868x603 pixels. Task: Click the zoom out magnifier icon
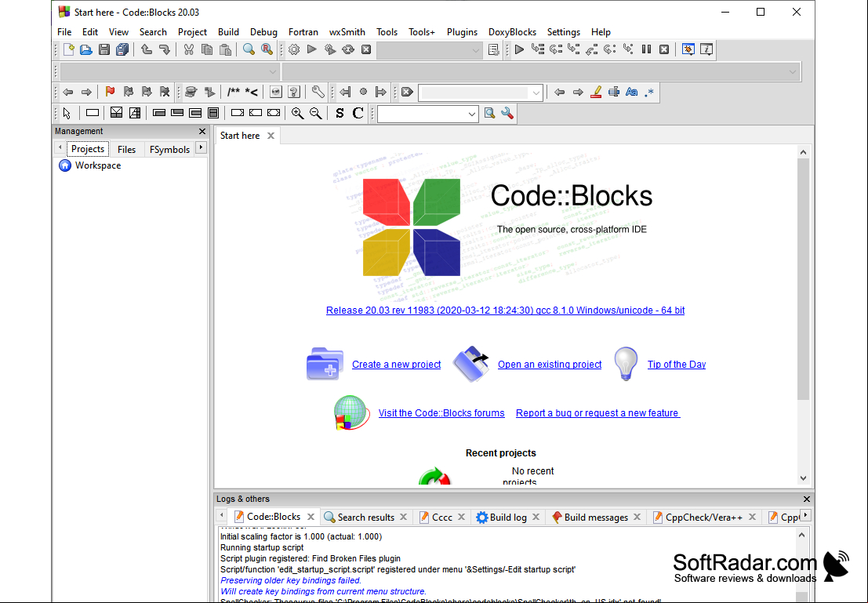[315, 113]
